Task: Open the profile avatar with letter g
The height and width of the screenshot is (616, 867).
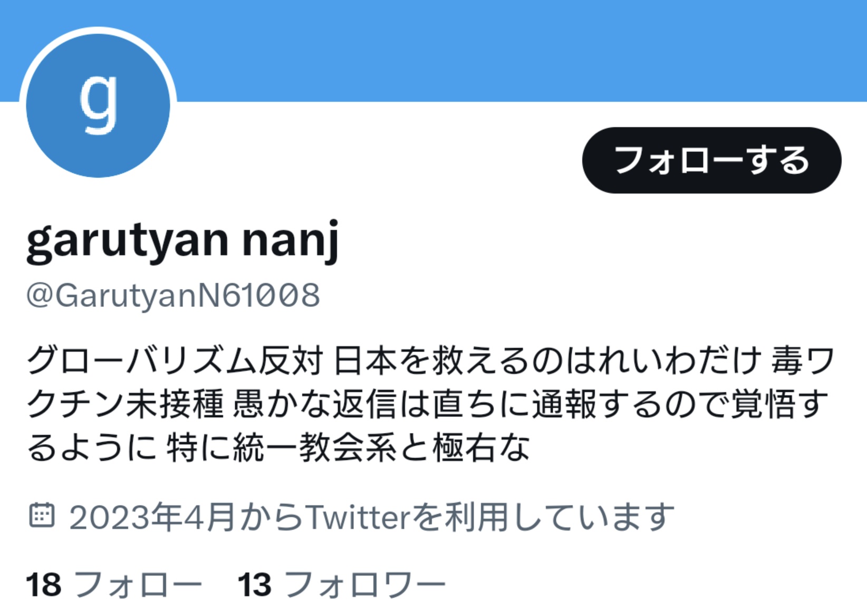Action: pos(98,105)
